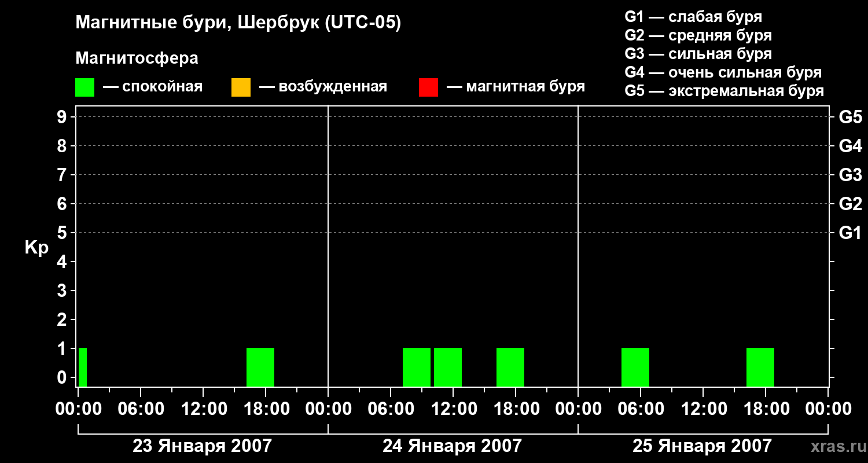Screen dimensions: 868x463
Task: Click the '12:00' time label under 24 January
Action: point(453,409)
